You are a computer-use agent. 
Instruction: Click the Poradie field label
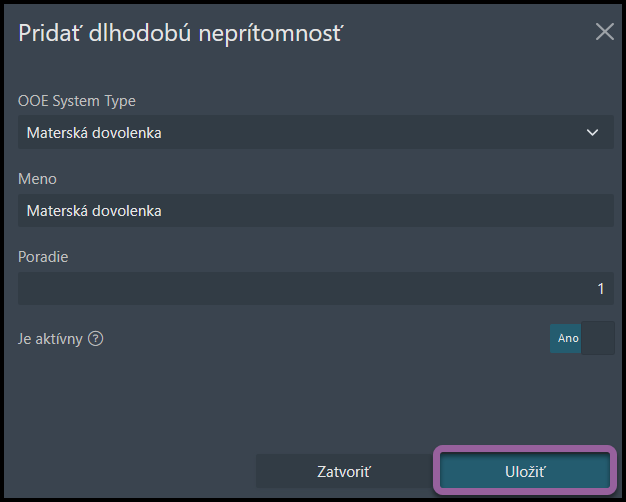coord(43,257)
